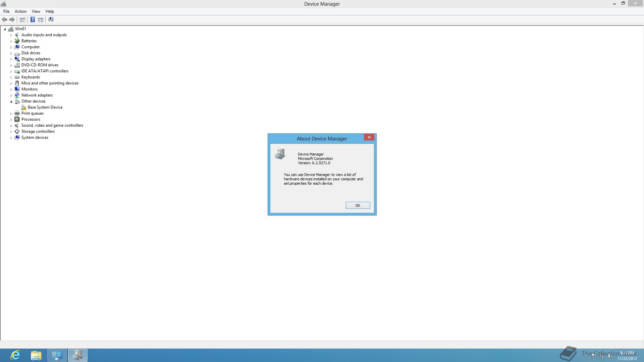
Task: Expand the Network adapters category
Action: tap(11, 96)
